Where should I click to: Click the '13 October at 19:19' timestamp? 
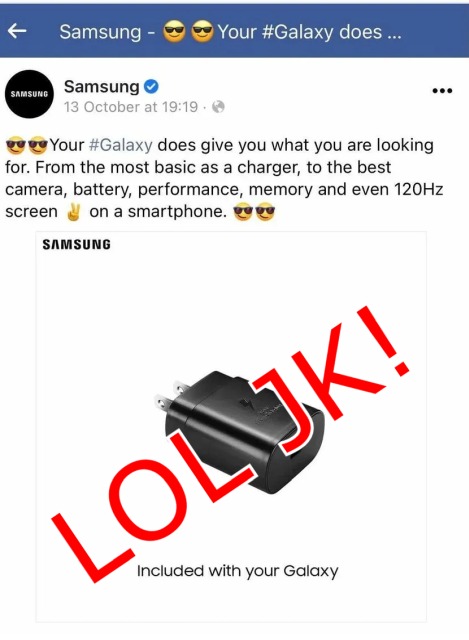[x=131, y=107]
